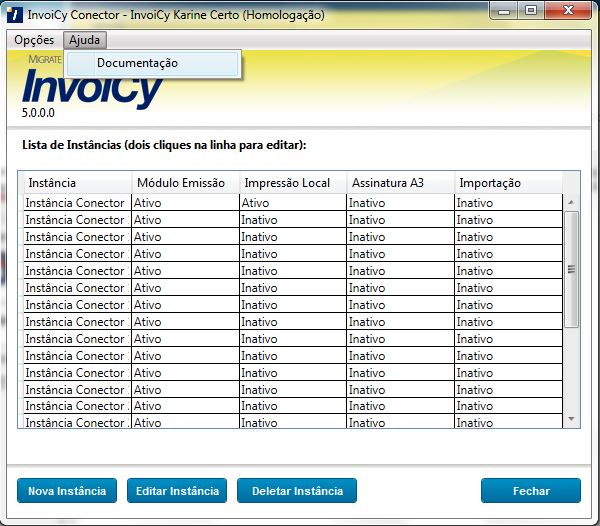Click the vertical scrollbar thumb of the list
The width and height of the screenshot is (600, 526).
coord(572,268)
